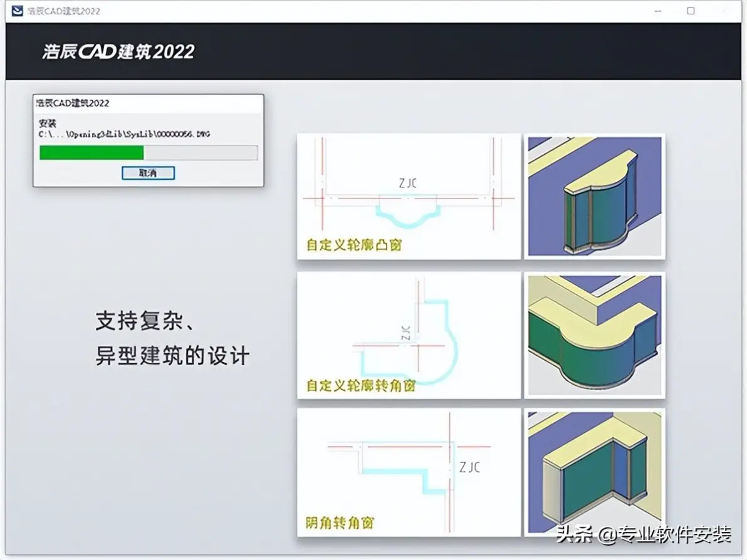This screenshot has width=747, height=560.
Task: Click the 浩辰CAD建筑2022 dialog title
Action: (73, 103)
